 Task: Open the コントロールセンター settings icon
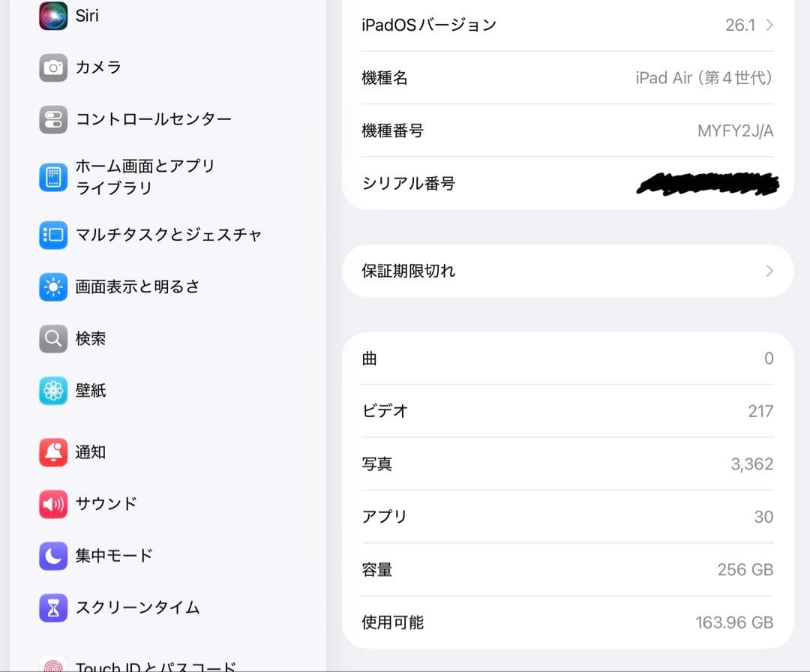[x=52, y=119]
